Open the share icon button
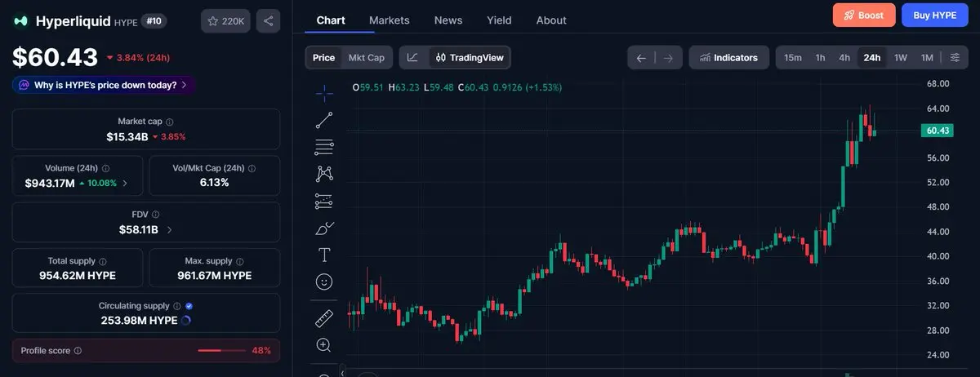 (268, 21)
